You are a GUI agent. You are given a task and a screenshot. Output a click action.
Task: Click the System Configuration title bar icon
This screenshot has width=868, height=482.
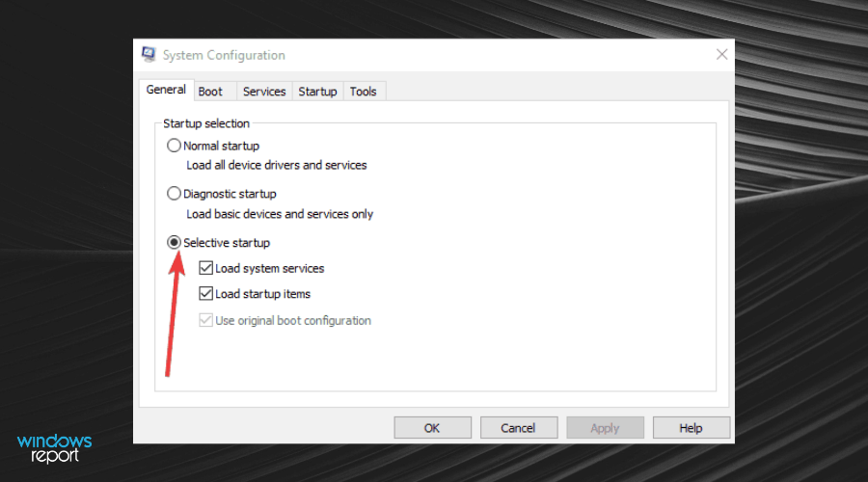pyautogui.click(x=149, y=55)
